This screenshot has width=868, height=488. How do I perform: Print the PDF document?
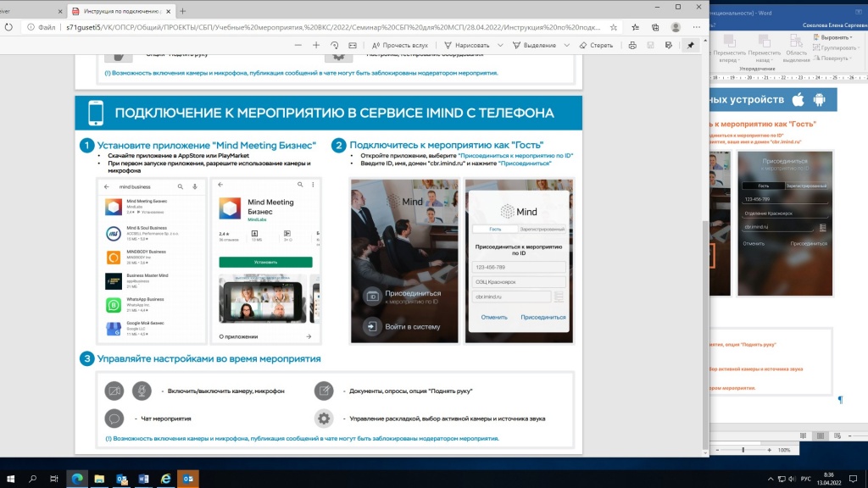[632, 45]
